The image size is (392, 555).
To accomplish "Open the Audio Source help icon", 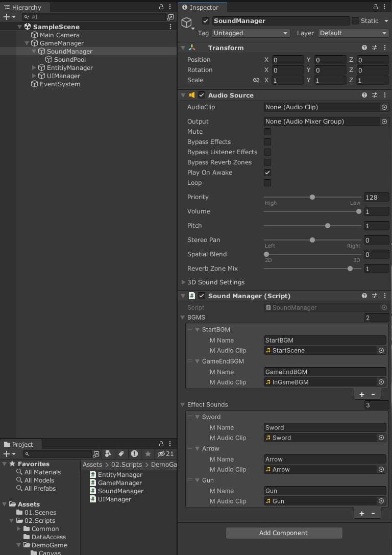I will coord(364,95).
